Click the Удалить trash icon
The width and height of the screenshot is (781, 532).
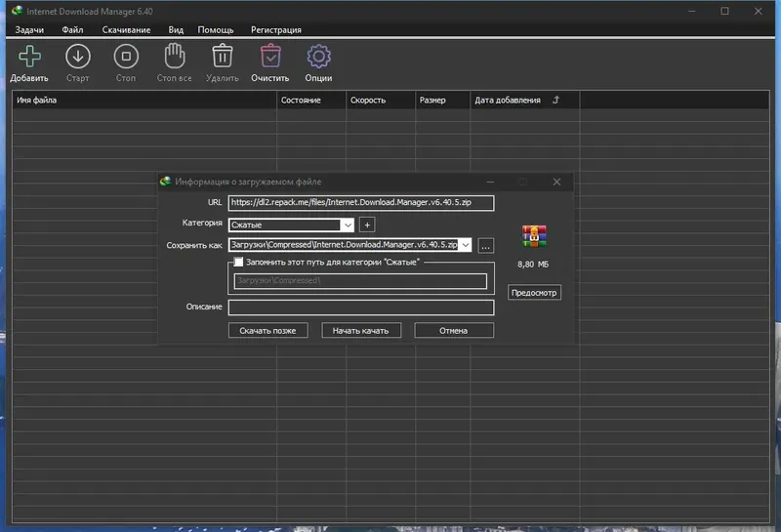(223, 56)
